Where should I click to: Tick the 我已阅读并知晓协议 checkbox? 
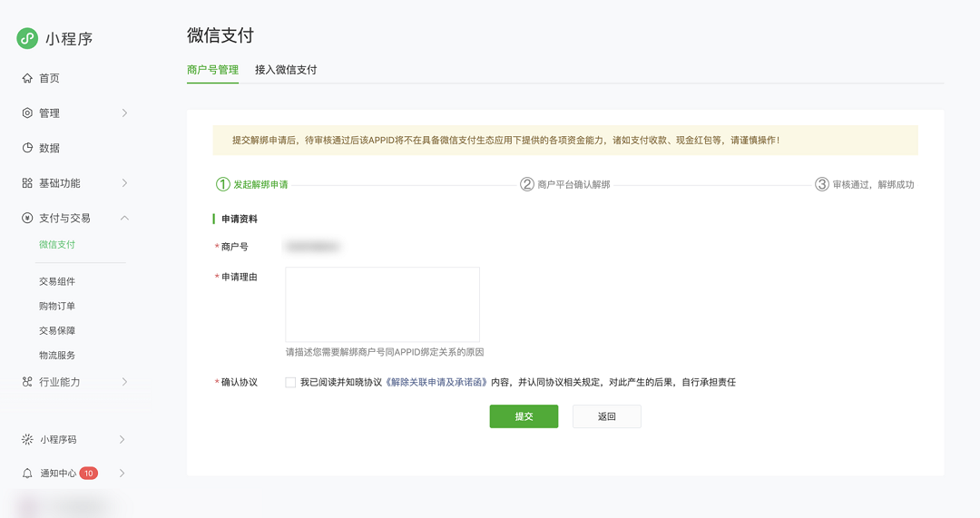coord(290,383)
